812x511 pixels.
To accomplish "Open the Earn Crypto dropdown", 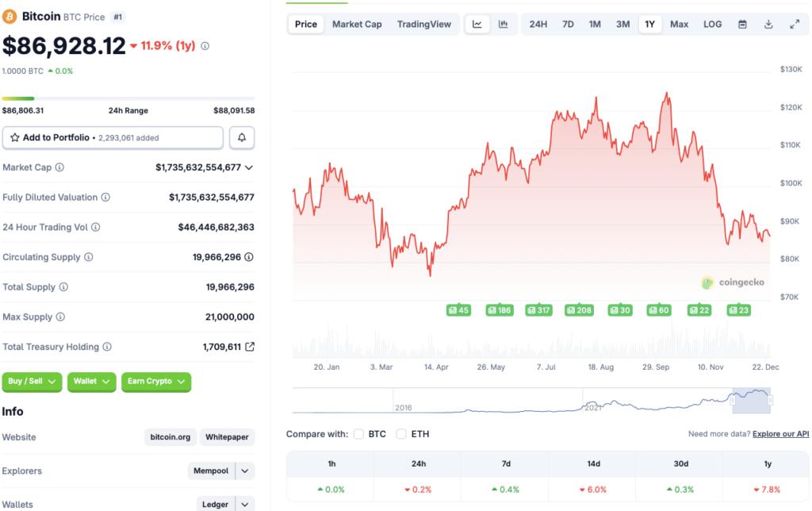I will coord(155,382).
